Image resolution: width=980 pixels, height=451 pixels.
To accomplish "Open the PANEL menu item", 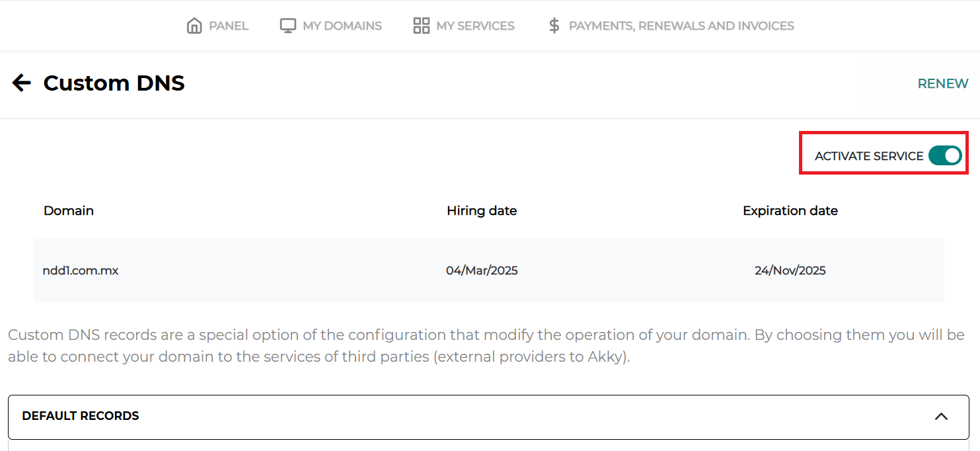I will click(229, 26).
